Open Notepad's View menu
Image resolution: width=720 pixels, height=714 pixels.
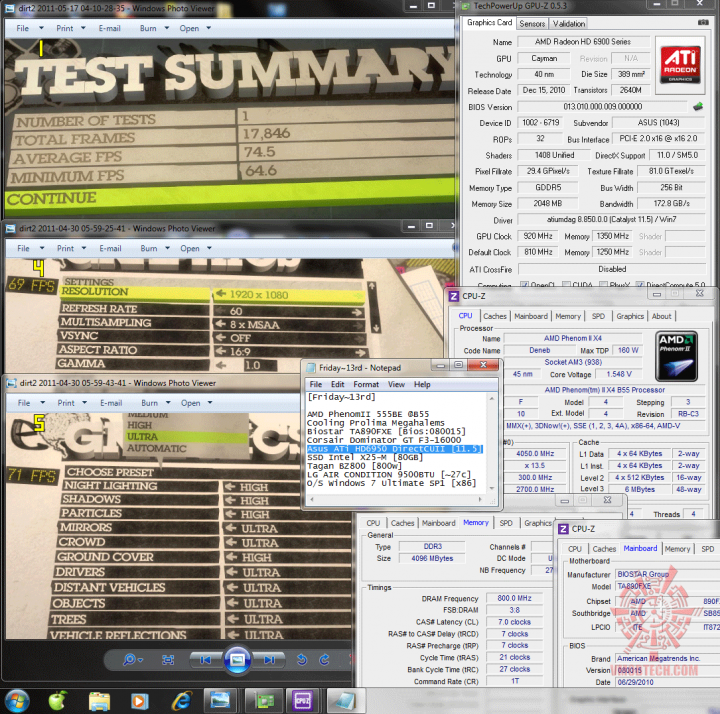(396, 384)
